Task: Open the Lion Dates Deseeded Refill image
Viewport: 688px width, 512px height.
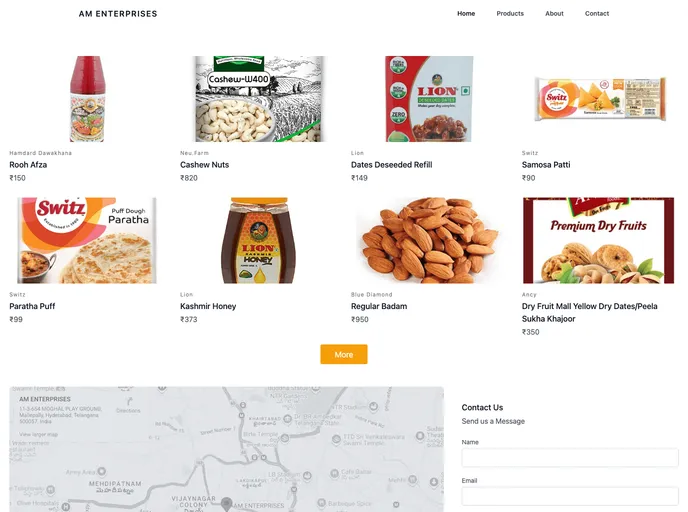Action: click(429, 99)
